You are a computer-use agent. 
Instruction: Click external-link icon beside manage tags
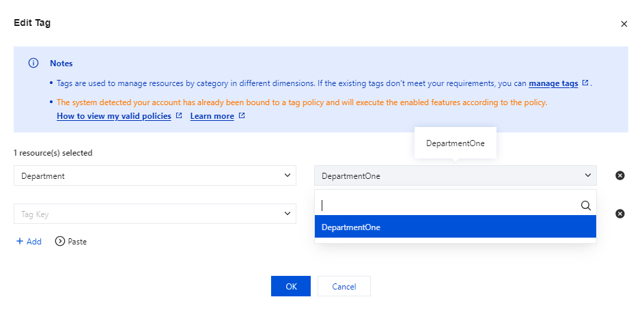coord(585,83)
